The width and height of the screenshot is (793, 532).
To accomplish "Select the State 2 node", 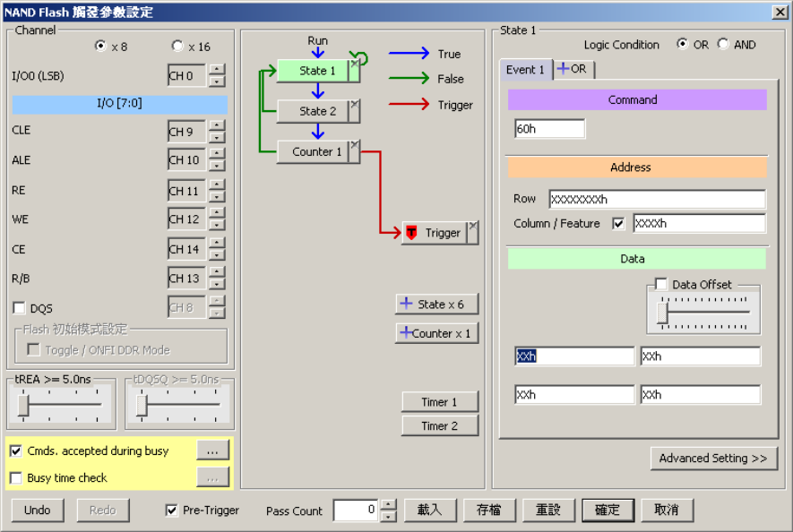I will (313, 111).
